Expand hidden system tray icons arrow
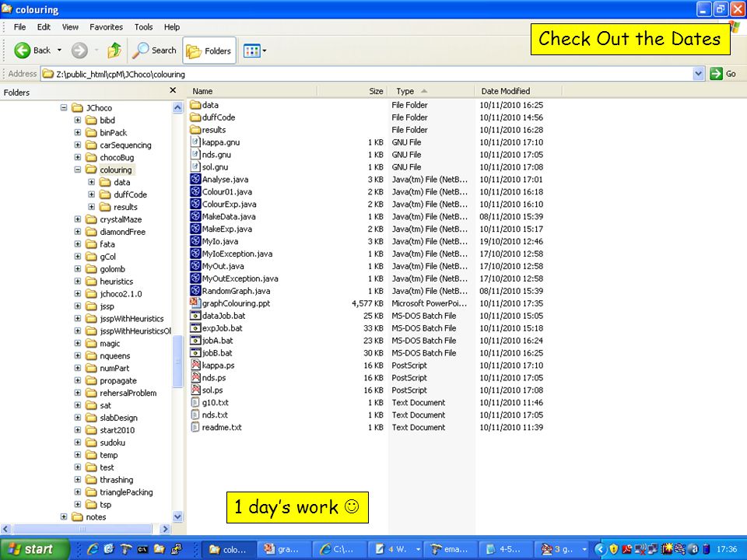Screen dimensions: 747x560 pos(600,549)
